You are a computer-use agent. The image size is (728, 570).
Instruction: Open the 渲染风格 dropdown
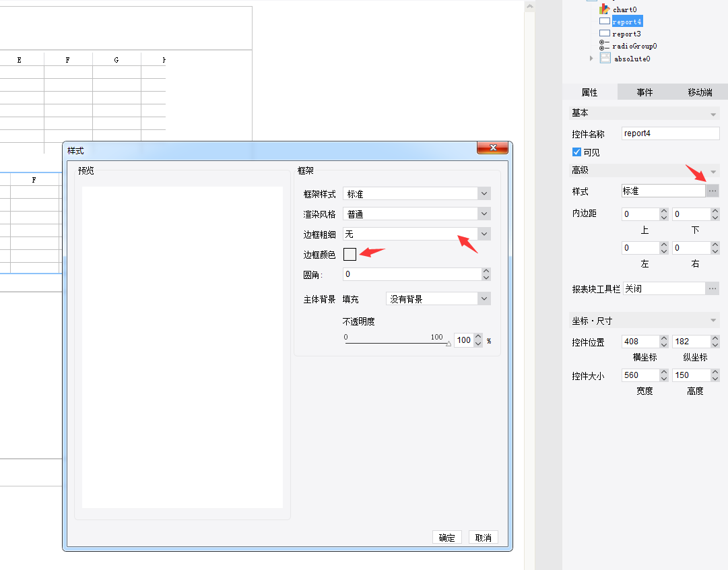pyautogui.click(x=484, y=214)
